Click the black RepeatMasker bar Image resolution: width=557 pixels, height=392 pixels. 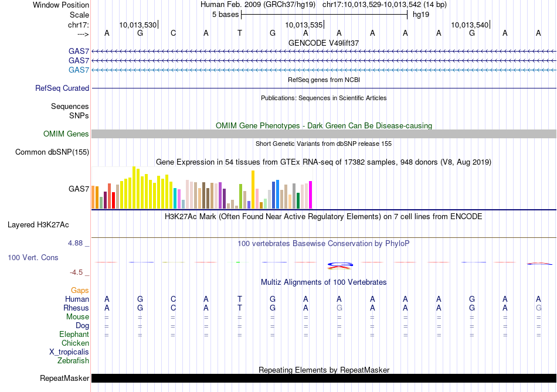pyautogui.click(x=324, y=379)
